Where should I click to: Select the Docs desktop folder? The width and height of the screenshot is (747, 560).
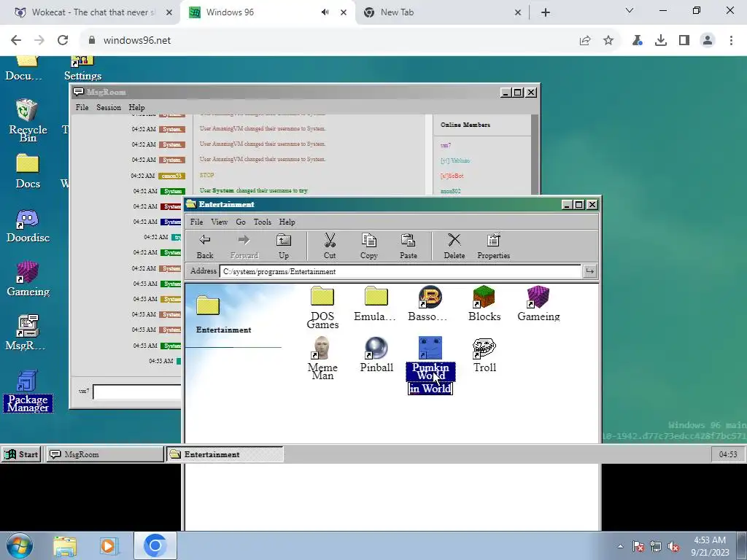click(28, 171)
